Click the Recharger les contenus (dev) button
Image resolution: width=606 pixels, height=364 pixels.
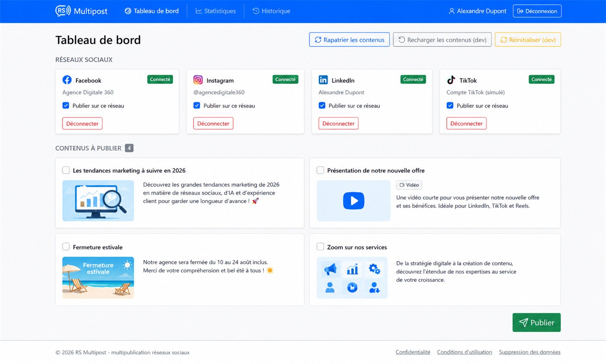click(x=442, y=40)
